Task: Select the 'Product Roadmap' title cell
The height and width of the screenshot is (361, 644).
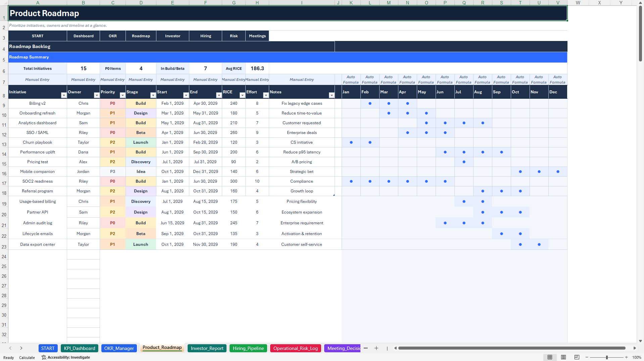Action: click(x=288, y=13)
